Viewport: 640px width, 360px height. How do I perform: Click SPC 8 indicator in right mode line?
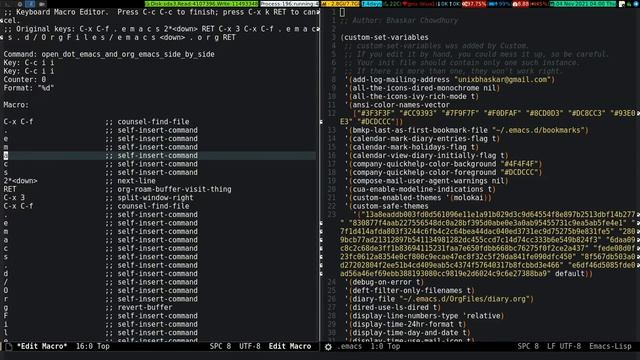528,347
